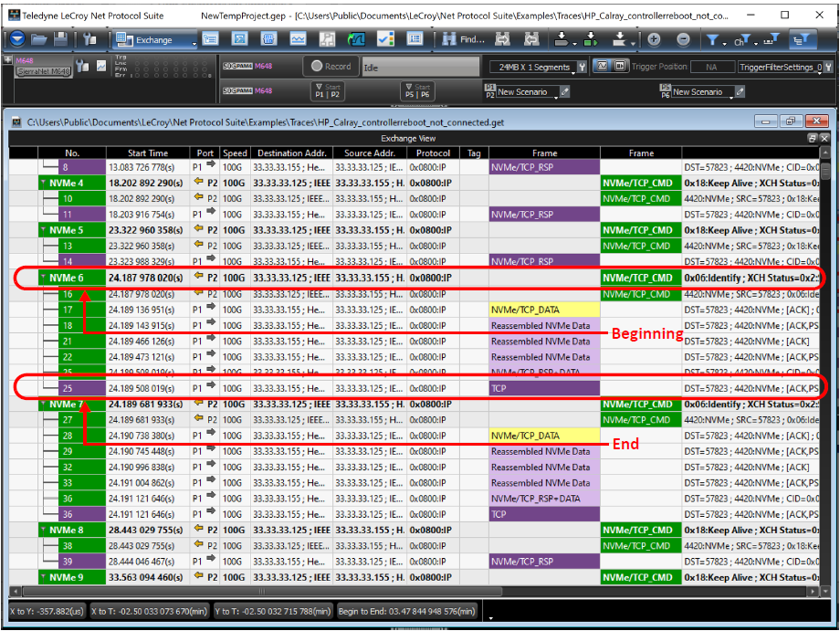Open the checkmark verification results icon

(x=385, y=39)
